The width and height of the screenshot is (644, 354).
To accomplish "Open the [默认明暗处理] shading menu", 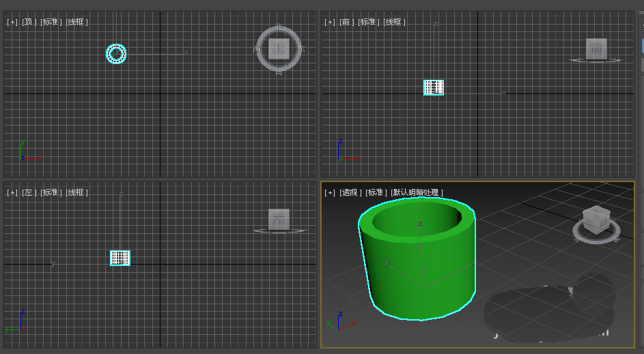I will pos(417,192).
